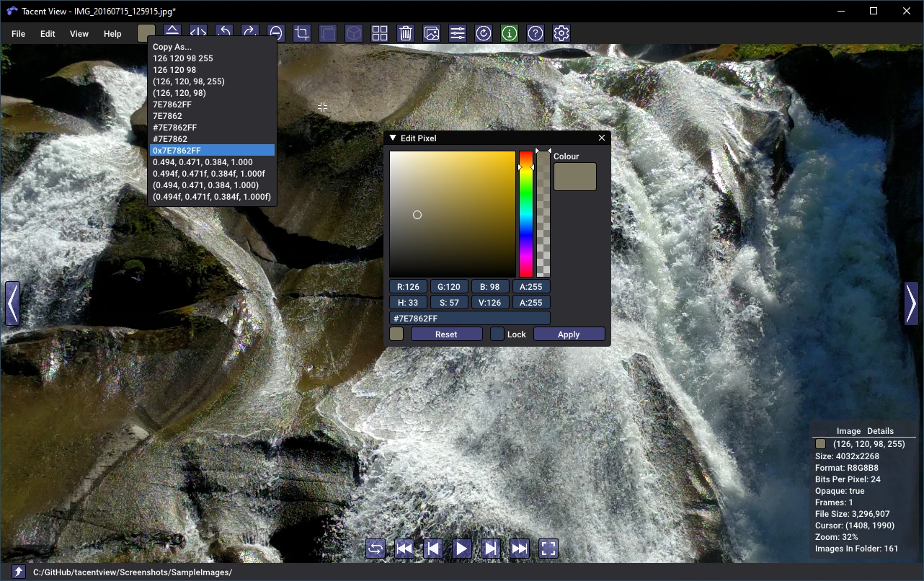924x581 pixels.
Task: Click the refresh circular arrow icon
Action: (x=484, y=33)
